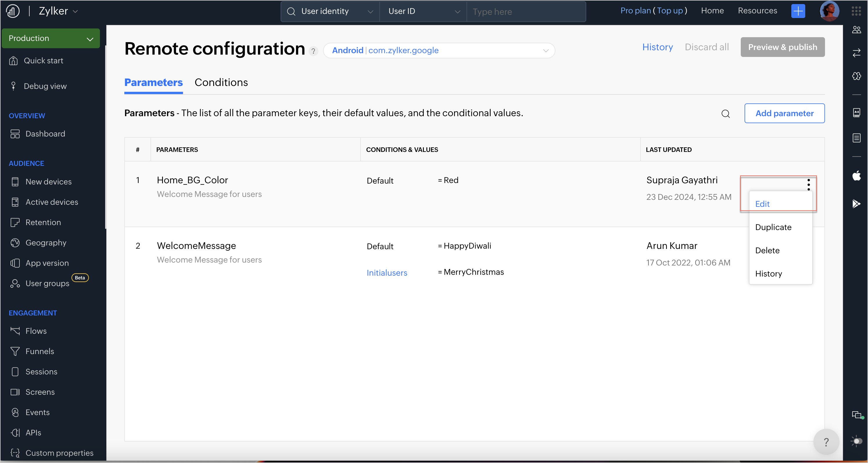Click the blue plus create icon
The height and width of the screenshot is (463, 868).
click(798, 11)
